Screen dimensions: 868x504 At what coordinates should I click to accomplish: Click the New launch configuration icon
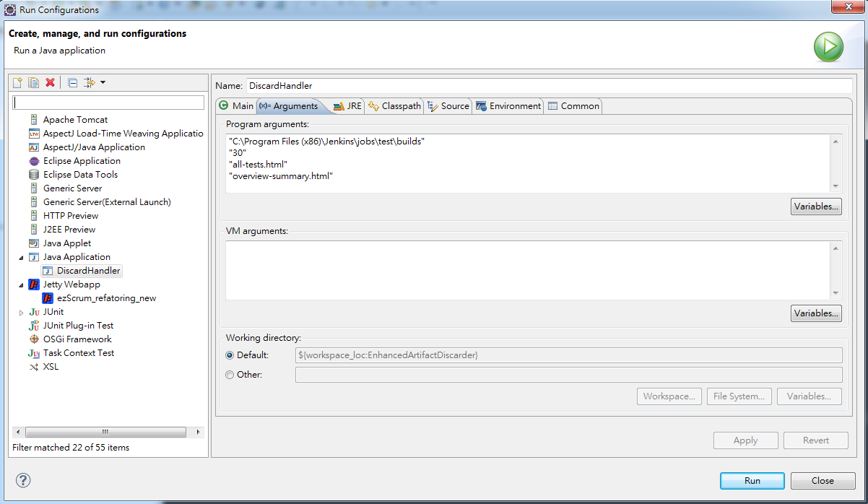[18, 82]
